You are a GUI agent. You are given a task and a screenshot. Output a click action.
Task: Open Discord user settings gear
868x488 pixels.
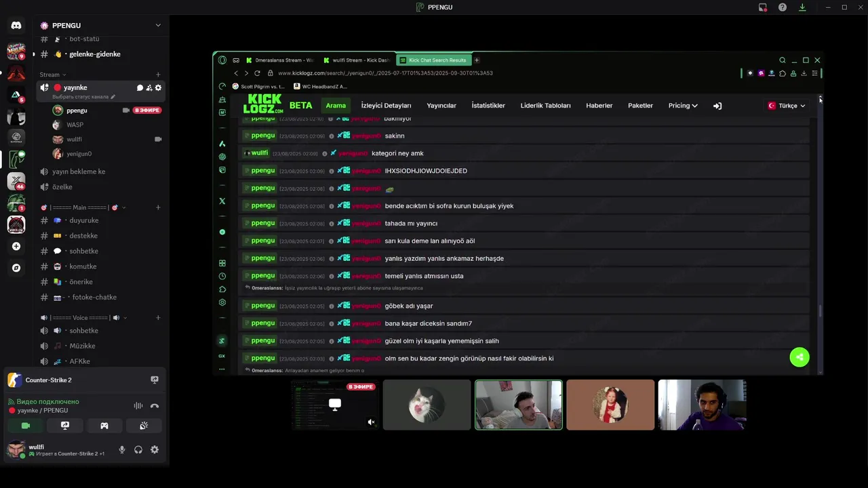(x=155, y=449)
